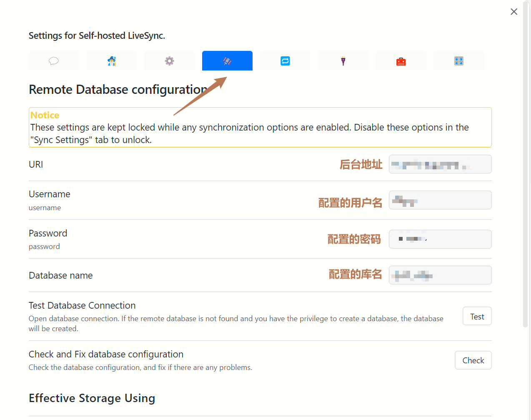Click the Check and Fix database configuration label
531x420 pixels.
(x=106, y=354)
